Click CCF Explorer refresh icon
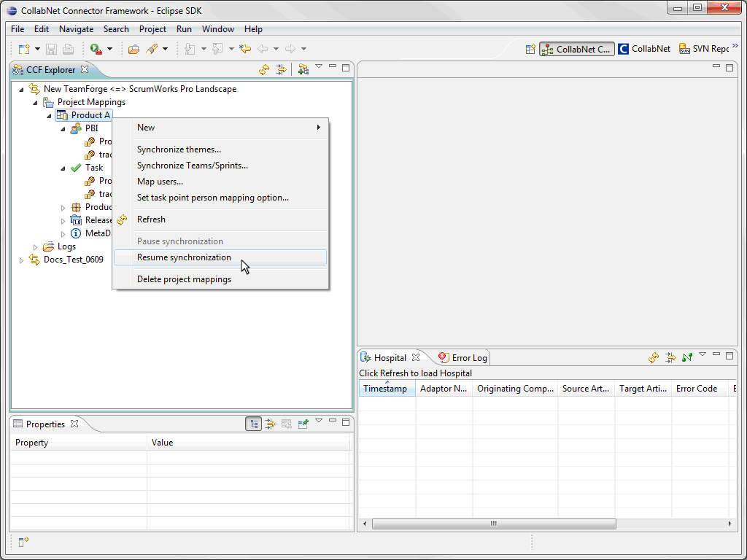 click(x=264, y=69)
